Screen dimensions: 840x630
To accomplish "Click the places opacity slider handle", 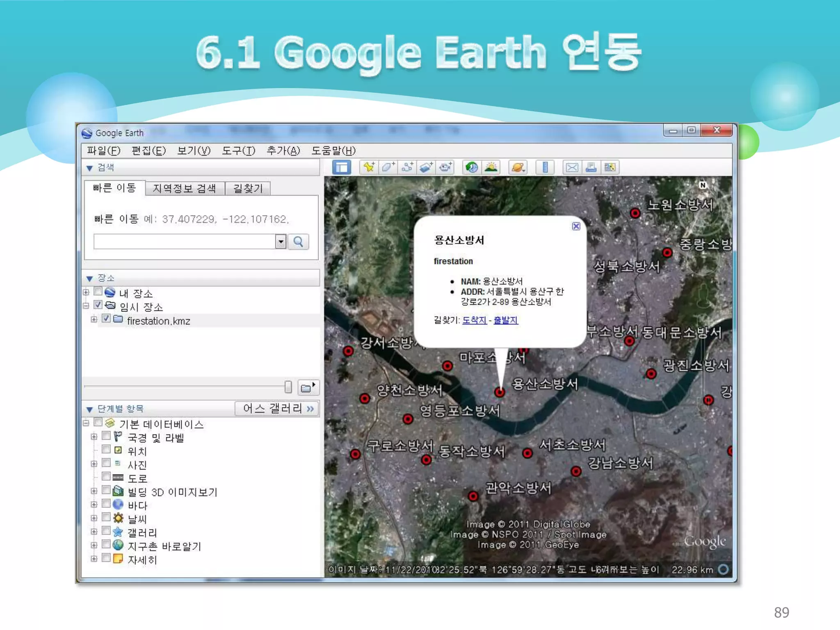I will 288,387.
